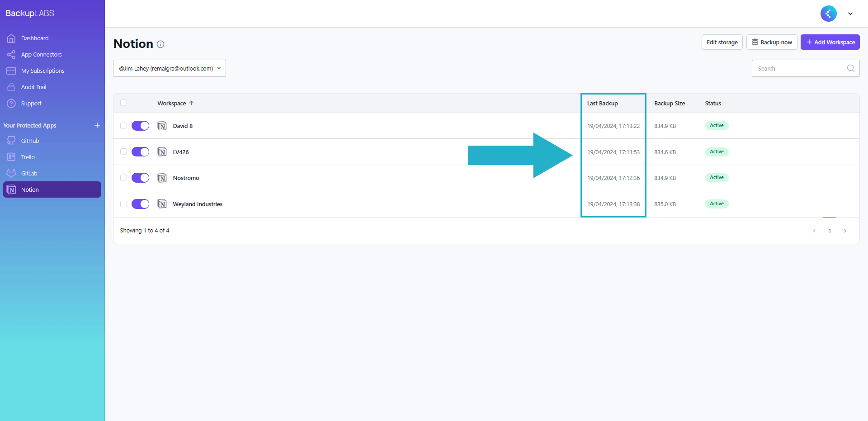Click the Active status badge for LV426
The width and height of the screenshot is (868, 421).
coord(717,152)
